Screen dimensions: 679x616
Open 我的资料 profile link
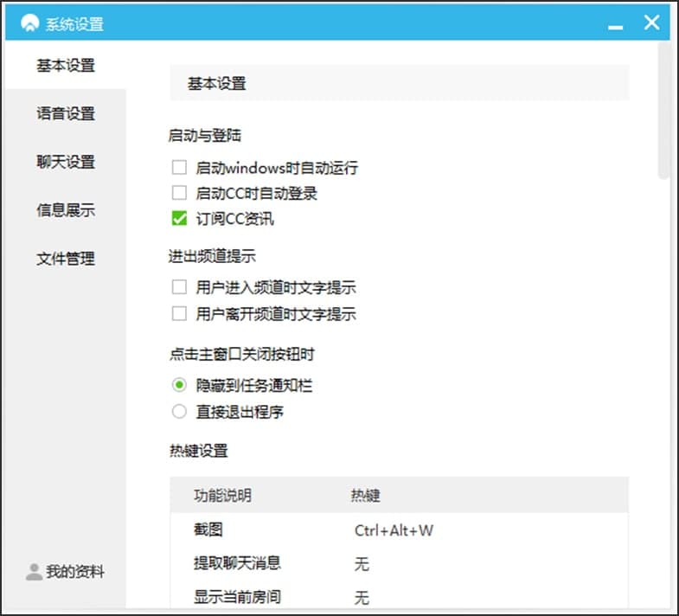pos(75,572)
